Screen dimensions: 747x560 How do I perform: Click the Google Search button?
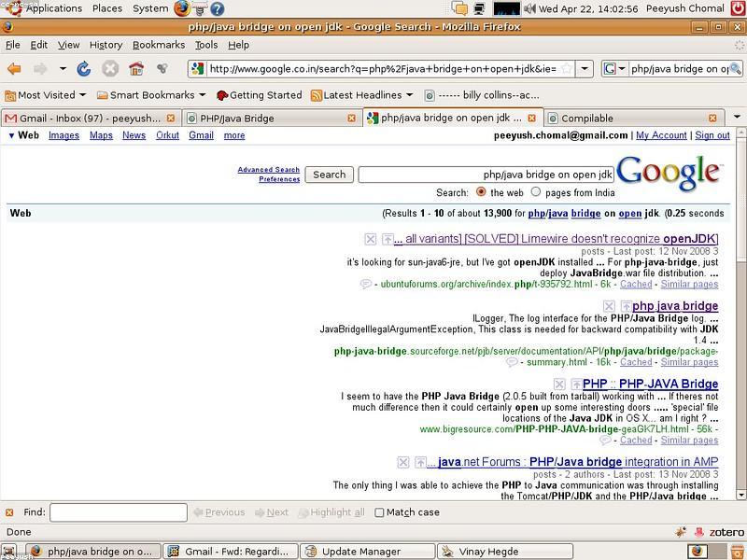pos(330,175)
